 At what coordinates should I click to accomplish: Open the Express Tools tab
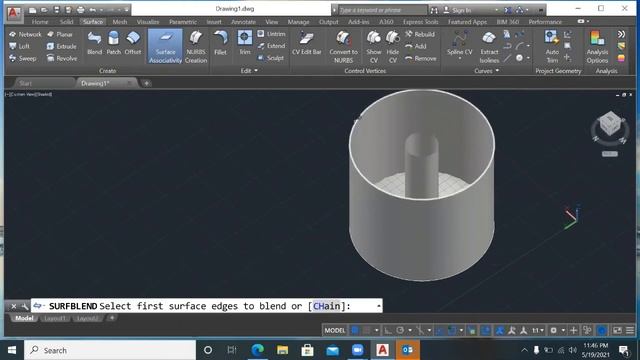click(420, 22)
